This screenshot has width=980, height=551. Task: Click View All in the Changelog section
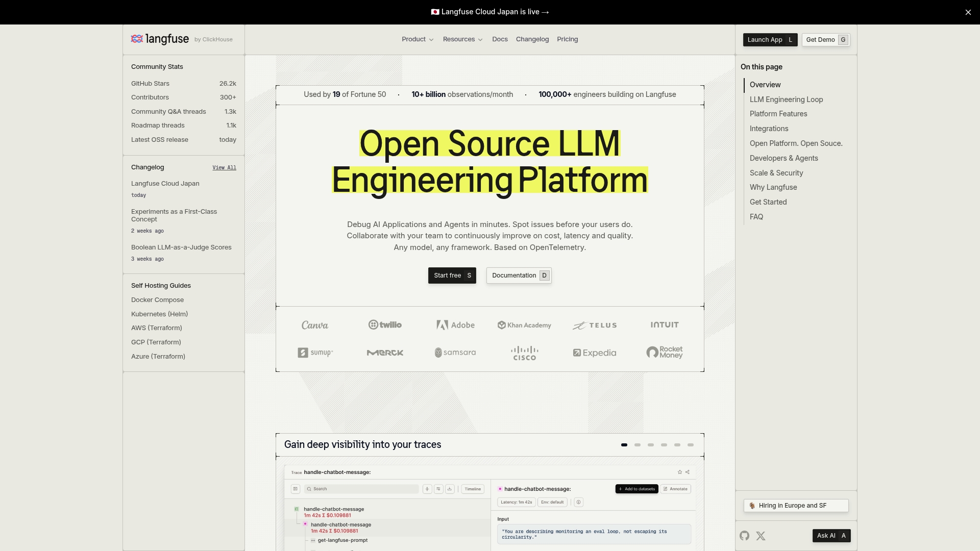point(224,167)
